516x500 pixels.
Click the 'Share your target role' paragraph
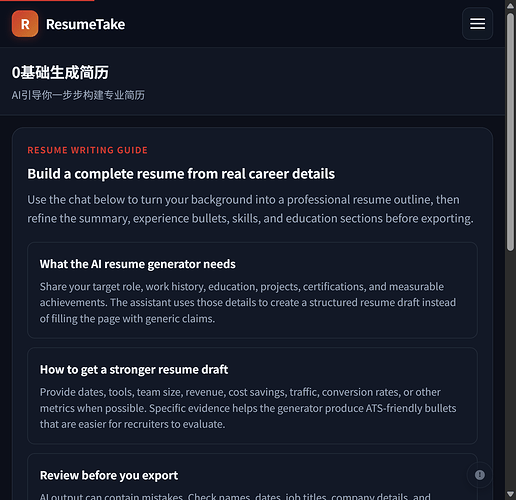pos(248,302)
